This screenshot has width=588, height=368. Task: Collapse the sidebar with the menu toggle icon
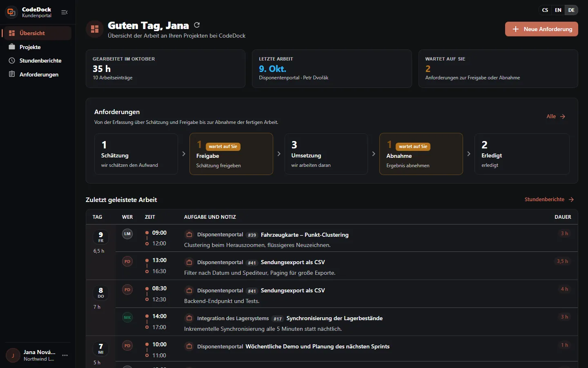(65, 12)
